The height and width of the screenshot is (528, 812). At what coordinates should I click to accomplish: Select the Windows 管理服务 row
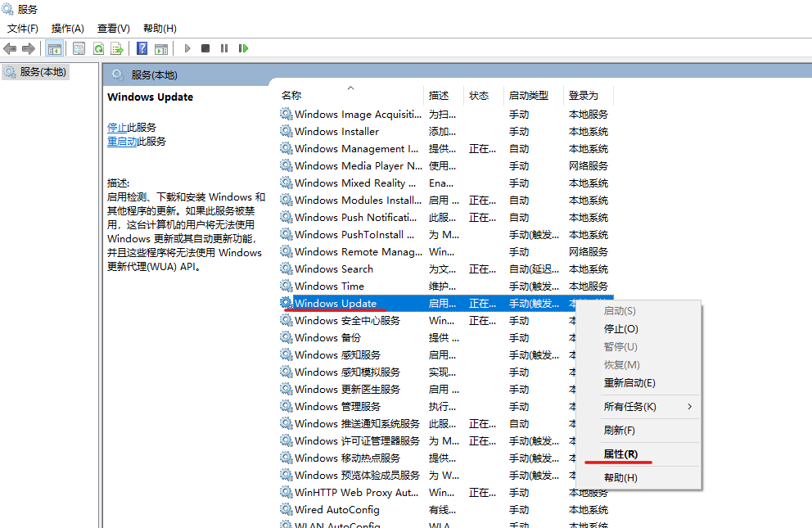click(427, 406)
